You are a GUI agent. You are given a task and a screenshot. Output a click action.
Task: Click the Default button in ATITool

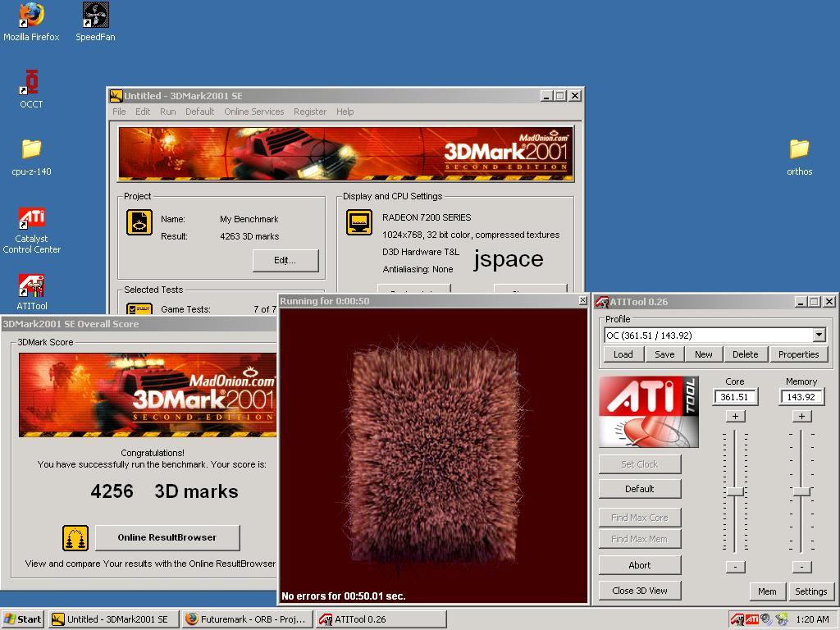point(640,489)
